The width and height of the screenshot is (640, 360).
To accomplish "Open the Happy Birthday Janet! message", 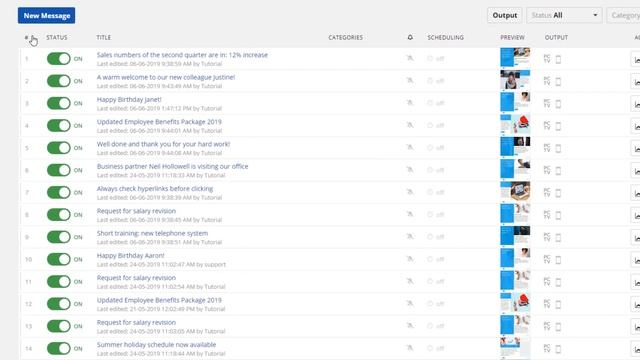I will pyautogui.click(x=129, y=99).
